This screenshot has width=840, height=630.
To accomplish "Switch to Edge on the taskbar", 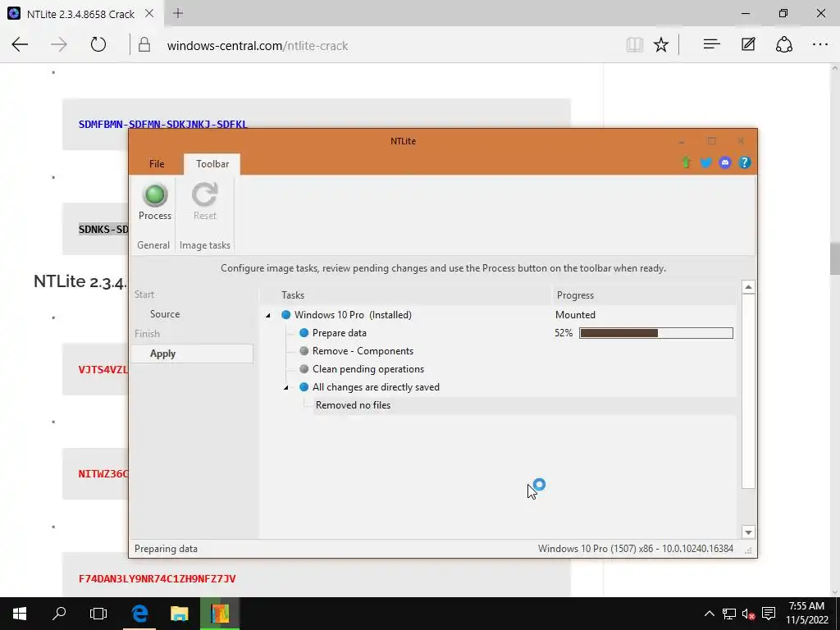I will 139,614.
